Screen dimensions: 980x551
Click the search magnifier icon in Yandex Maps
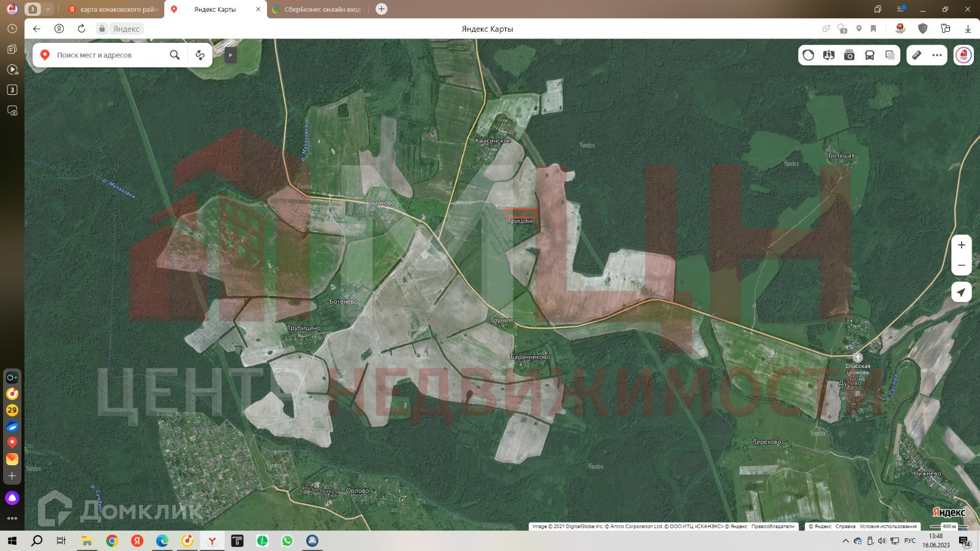click(175, 55)
